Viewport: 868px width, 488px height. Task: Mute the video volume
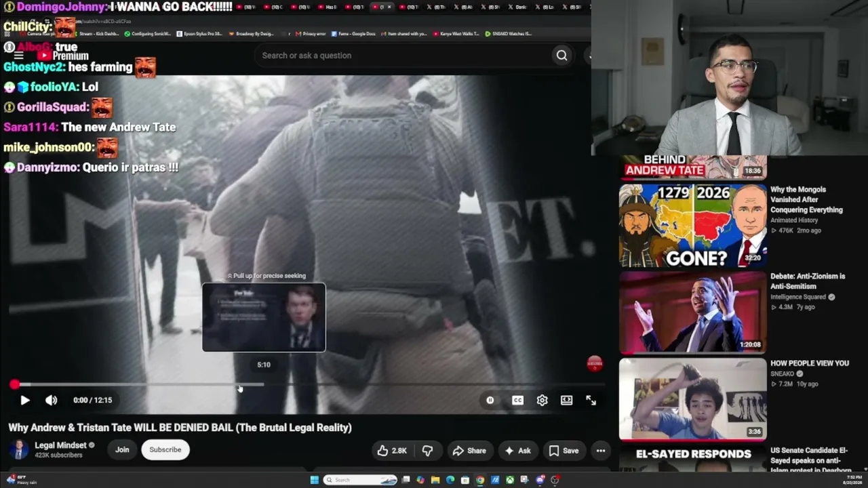click(51, 400)
